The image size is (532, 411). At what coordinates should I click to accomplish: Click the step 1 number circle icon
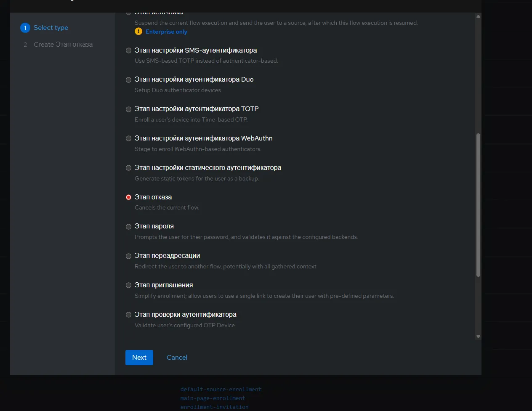point(25,28)
